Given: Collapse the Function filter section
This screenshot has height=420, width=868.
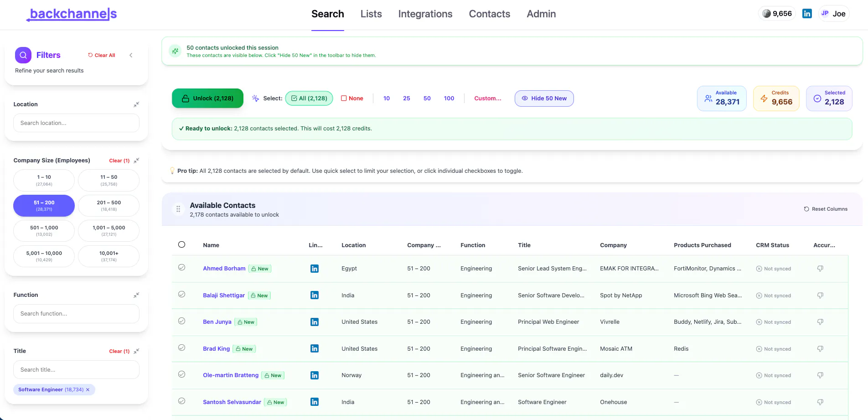Looking at the screenshot, I should [x=136, y=295].
